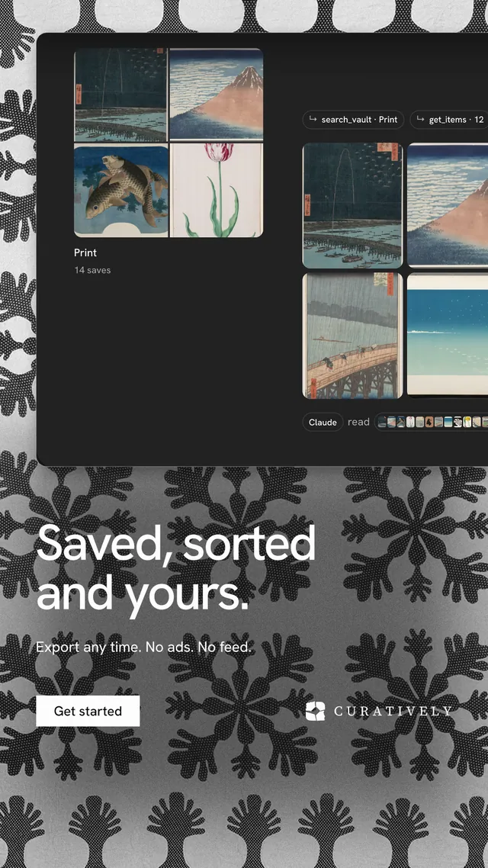Click the return arrow icon in search_vault chip
This screenshot has width=488, height=868.
[x=313, y=119]
